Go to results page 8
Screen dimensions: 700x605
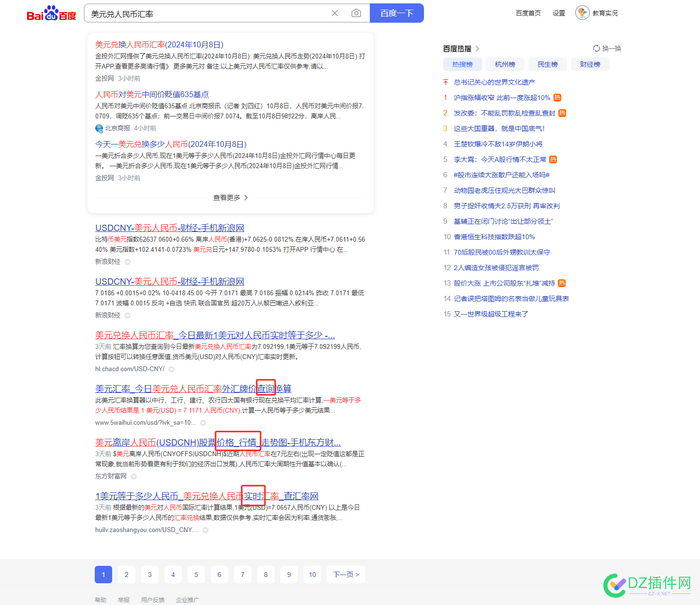pyautogui.click(x=266, y=575)
